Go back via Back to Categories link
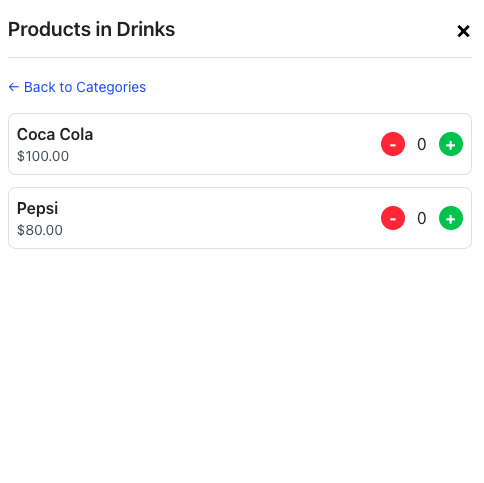The image size is (484, 483). tap(77, 87)
